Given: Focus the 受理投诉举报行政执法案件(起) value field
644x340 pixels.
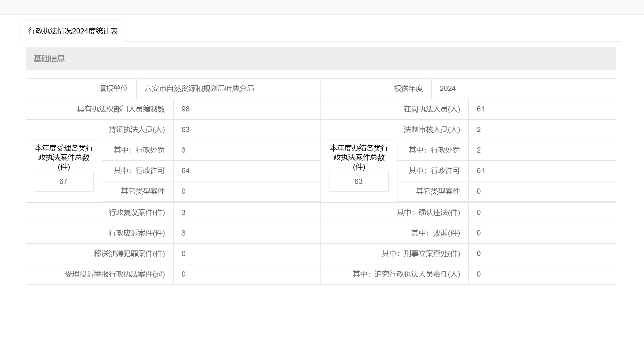Looking at the screenshot, I should coord(247,274).
